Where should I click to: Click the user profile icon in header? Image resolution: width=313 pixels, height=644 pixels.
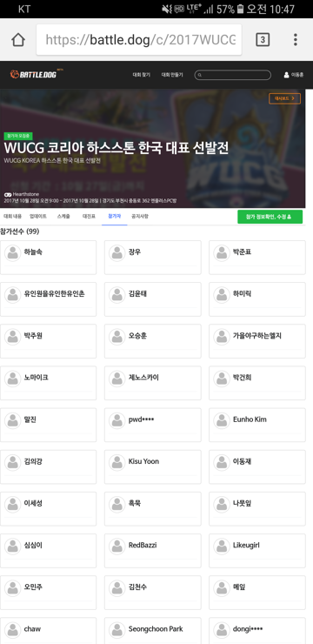pos(286,75)
